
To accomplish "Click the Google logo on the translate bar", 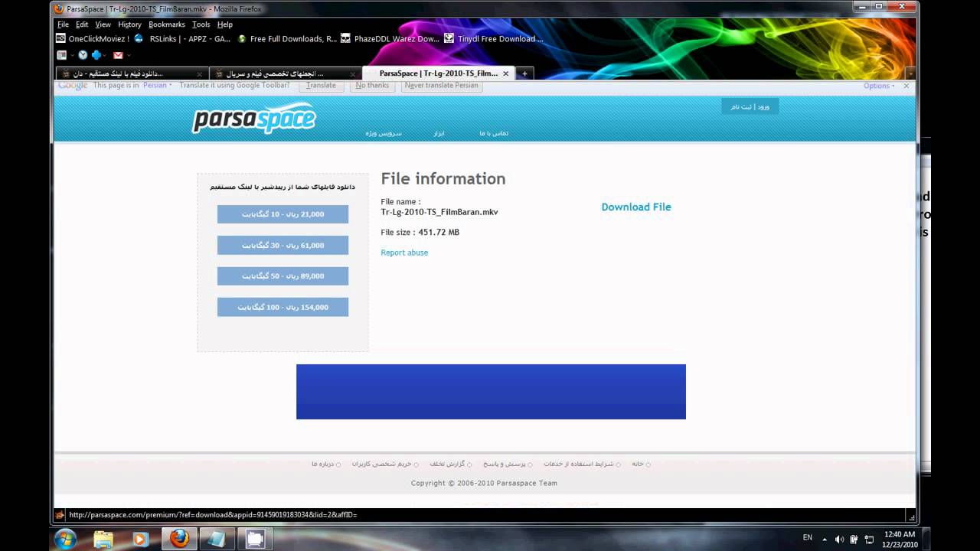I will click(71, 86).
